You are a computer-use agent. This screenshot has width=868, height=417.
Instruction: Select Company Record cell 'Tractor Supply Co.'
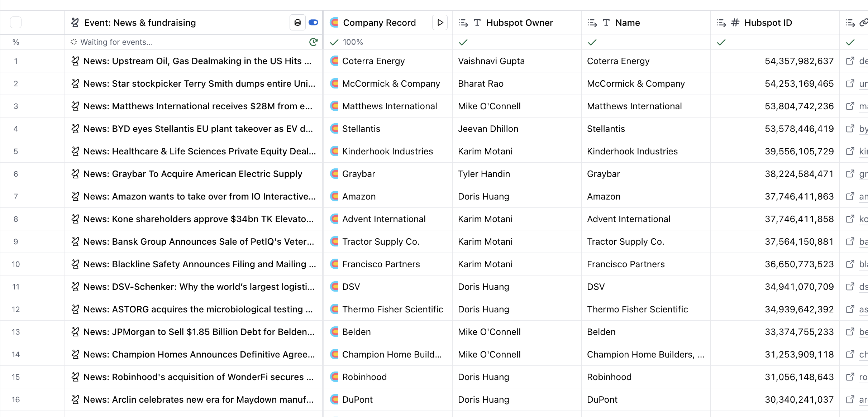(x=388, y=241)
